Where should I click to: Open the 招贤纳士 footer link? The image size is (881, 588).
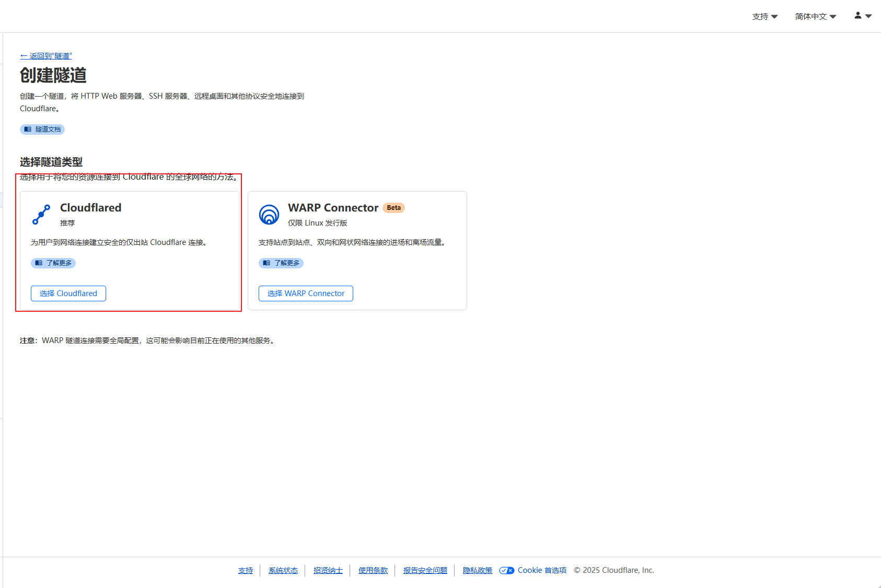[x=328, y=570]
